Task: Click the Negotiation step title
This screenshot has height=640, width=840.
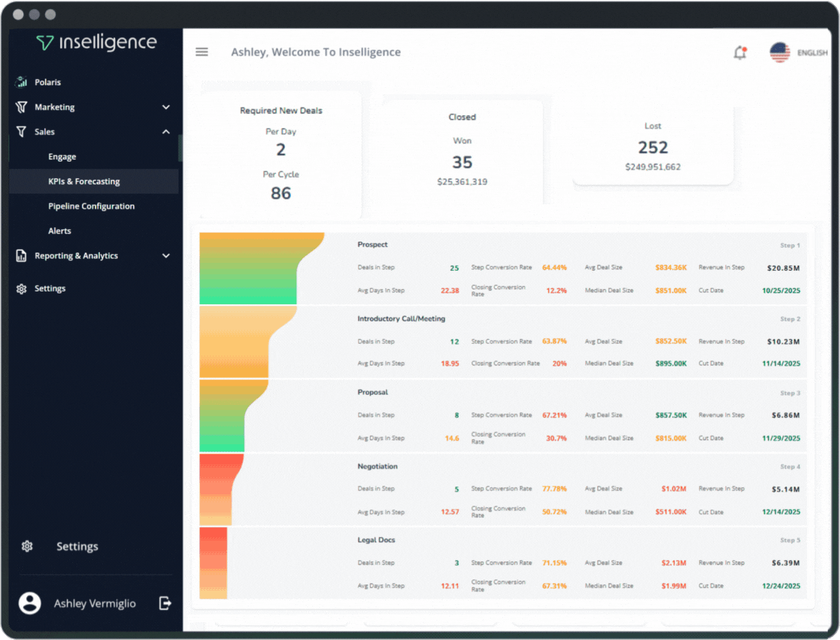Action: 377,466
